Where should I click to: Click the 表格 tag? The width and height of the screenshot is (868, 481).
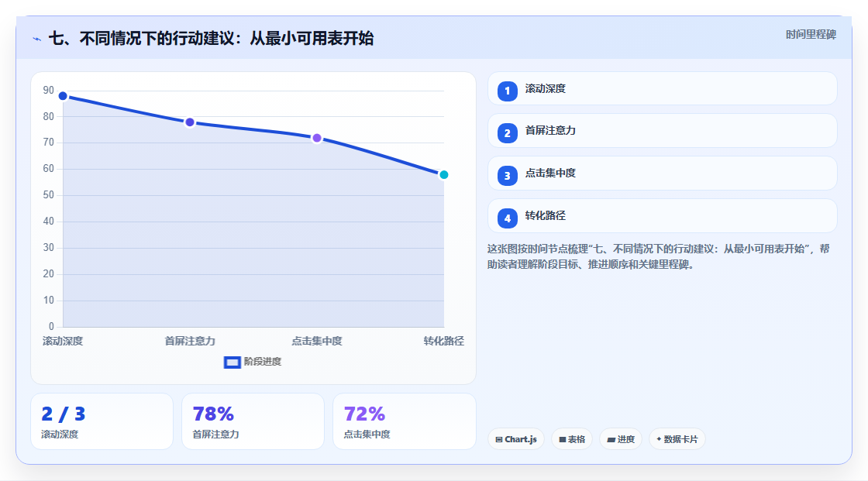(572, 439)
